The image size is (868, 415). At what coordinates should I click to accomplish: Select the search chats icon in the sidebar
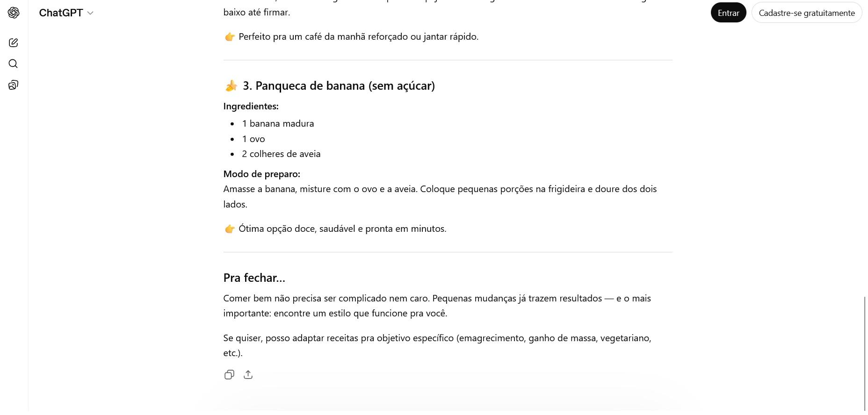[x=13, y=64]
